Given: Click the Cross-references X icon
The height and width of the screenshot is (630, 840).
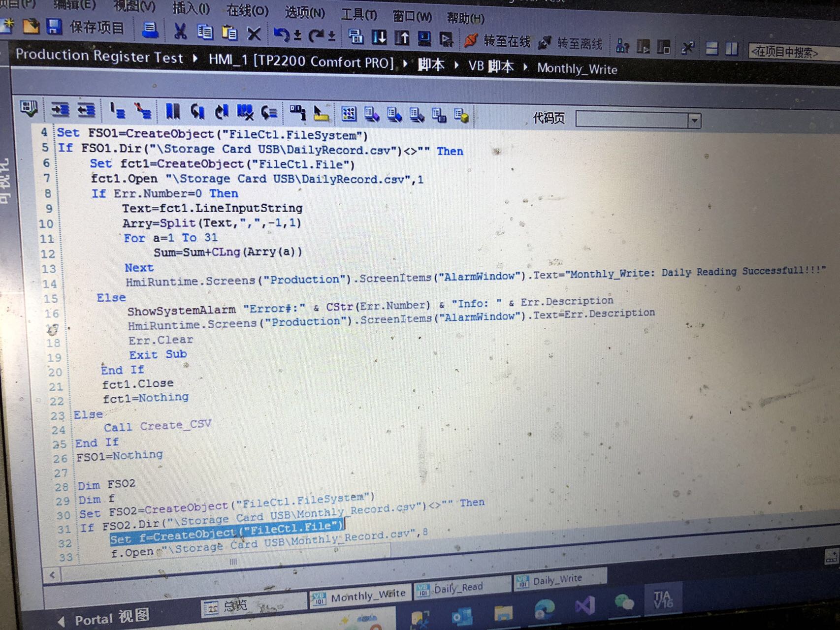Looking at the screenshot, I should [x=687, y=48].
